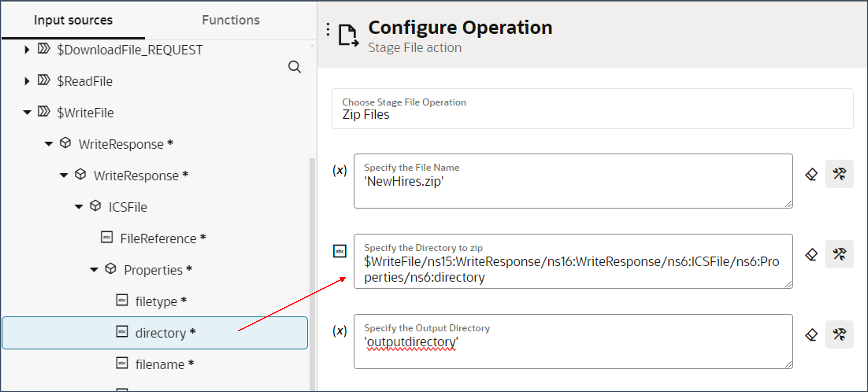Viewport: 868px width, 392px height.
Task: Toggle the (x) mode for File Name
Action: click(340, 170)
